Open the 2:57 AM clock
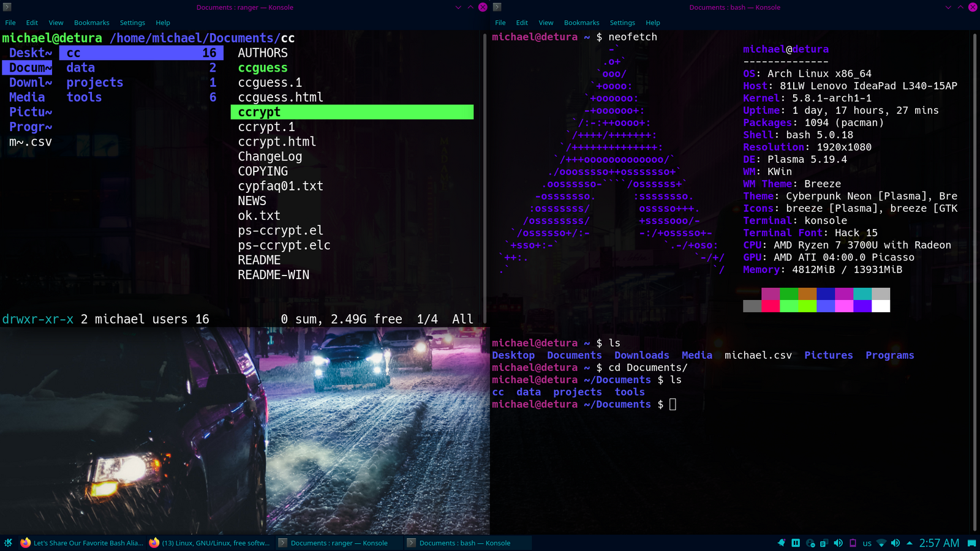 click(939, 543)
